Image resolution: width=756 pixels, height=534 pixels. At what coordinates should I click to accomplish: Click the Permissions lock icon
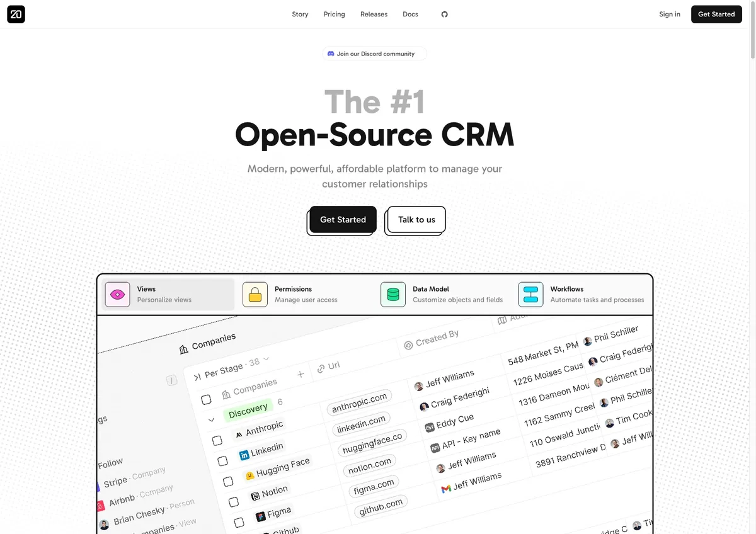pos(255,294)
